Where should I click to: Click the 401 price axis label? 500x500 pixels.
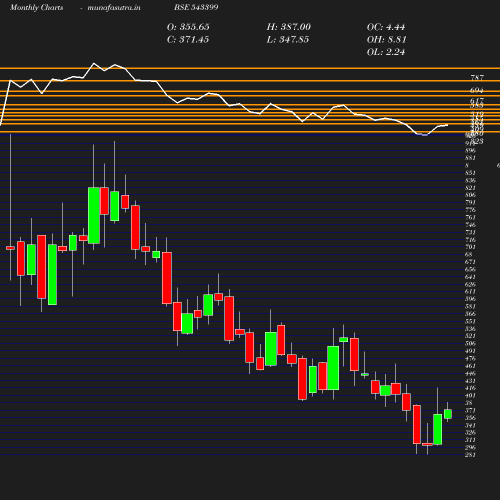(470, 396)
